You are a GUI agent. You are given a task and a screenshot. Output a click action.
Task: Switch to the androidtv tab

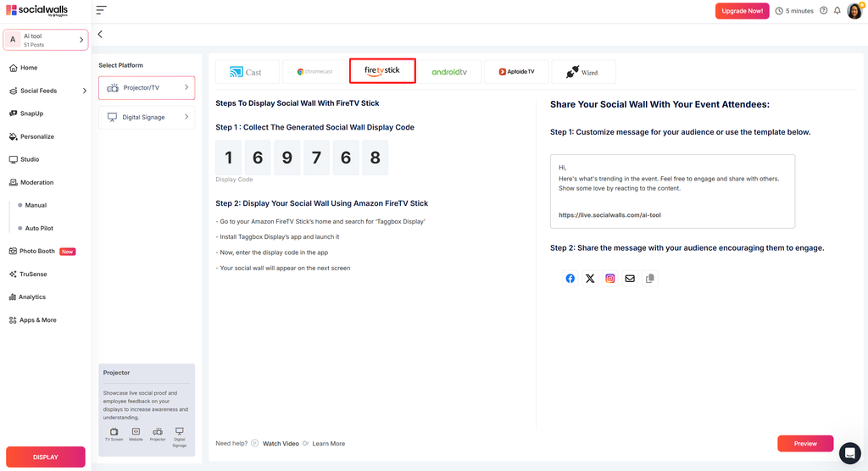(449, 72)
